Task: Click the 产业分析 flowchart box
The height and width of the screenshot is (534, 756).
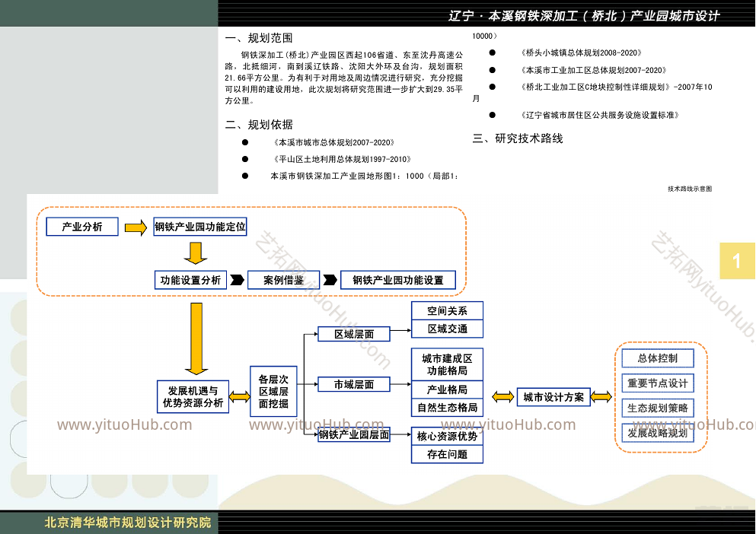Action: pos(82,227)
